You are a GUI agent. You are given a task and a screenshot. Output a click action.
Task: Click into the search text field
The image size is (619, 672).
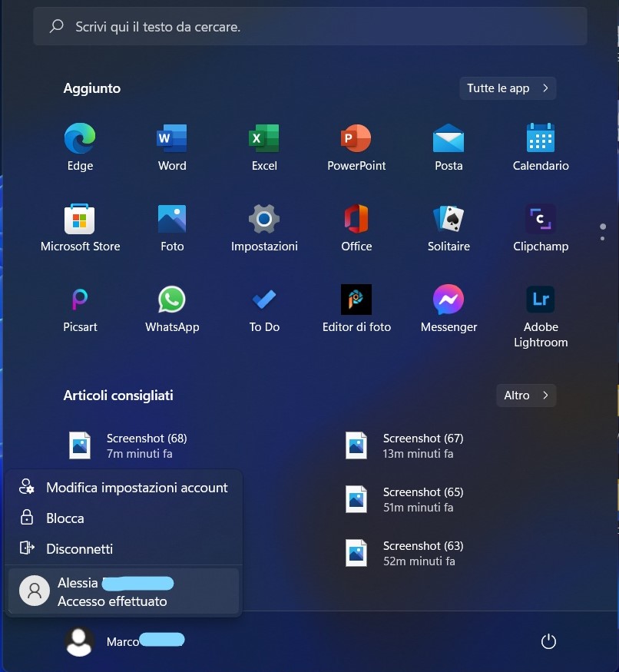coord(310,27)
